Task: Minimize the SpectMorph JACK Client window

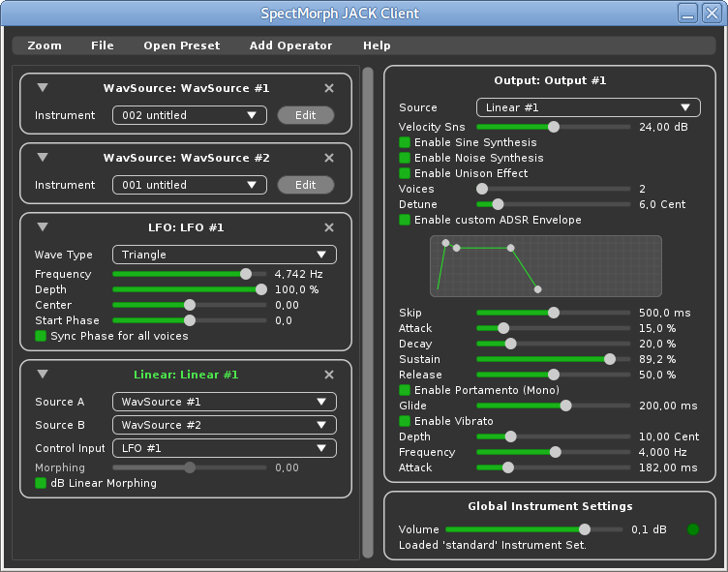Action: [x=687, y=13]
